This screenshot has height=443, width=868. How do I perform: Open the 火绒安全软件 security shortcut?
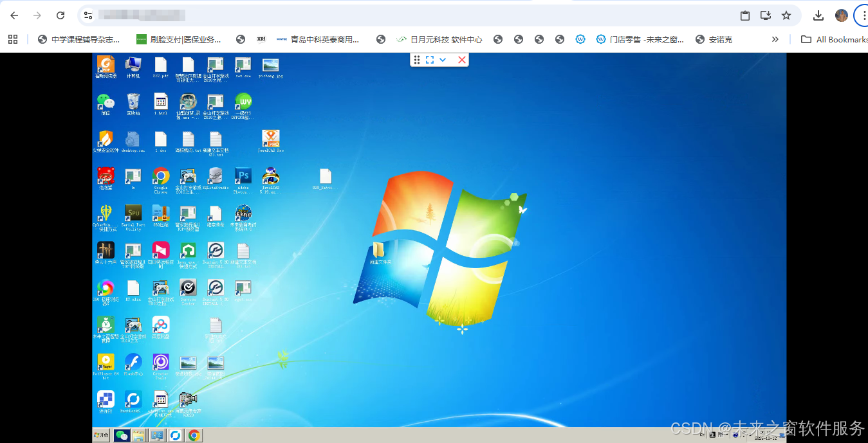coord(106,141)
